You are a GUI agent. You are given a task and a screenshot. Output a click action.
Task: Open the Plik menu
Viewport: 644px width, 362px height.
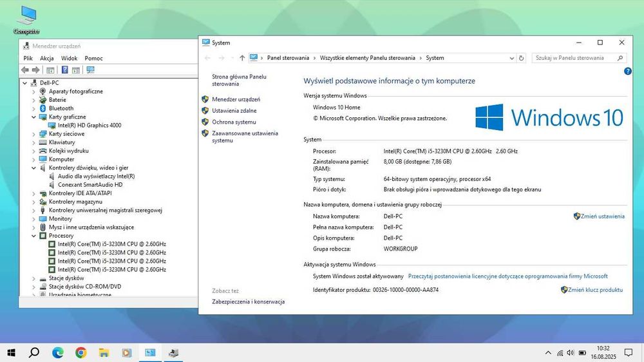click(28, 59)
